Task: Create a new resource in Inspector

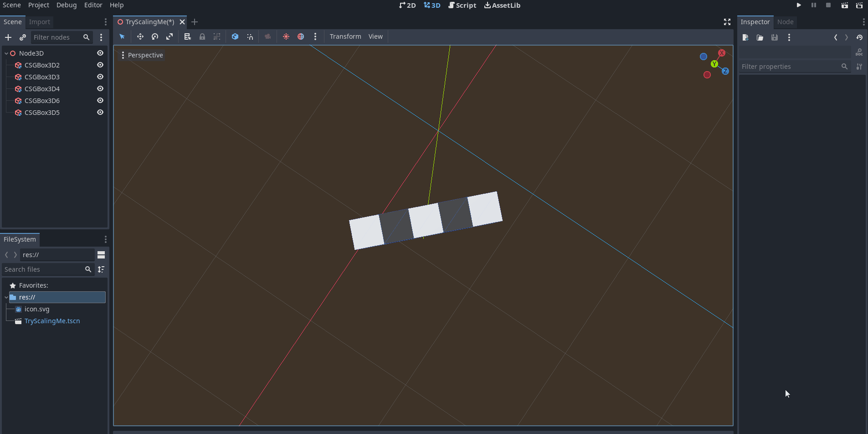Action: 745,37
